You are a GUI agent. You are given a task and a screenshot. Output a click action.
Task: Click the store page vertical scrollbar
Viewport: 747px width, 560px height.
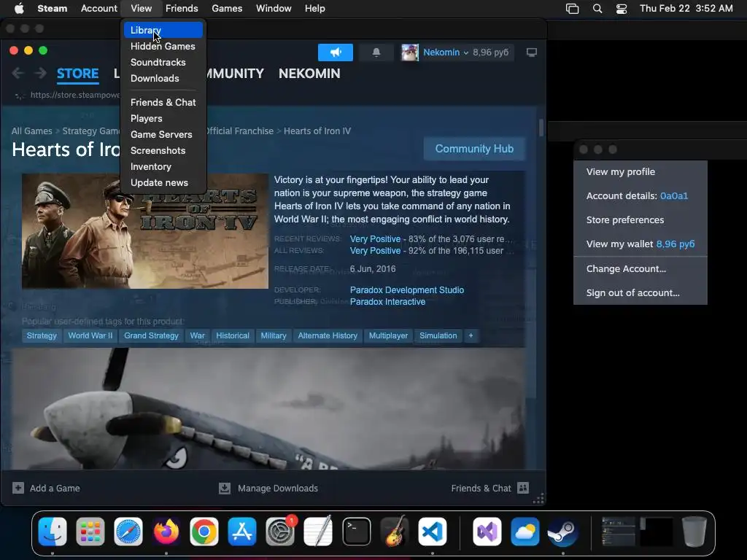point(541,128)
